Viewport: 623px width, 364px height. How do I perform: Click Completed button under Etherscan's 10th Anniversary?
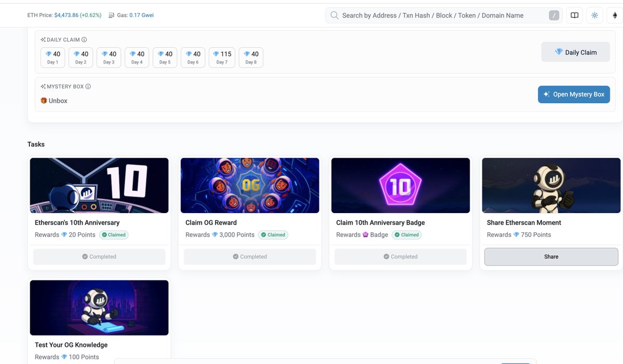tap(99, 257)
